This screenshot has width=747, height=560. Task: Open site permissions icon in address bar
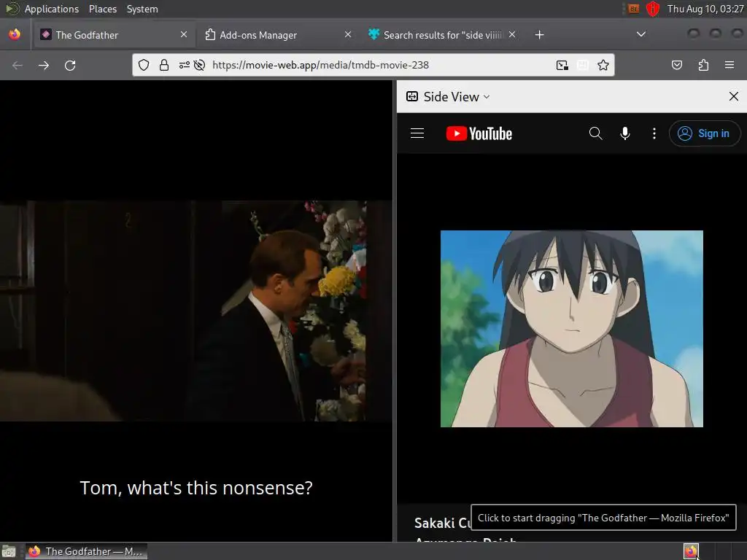click(x=185, y=65)
